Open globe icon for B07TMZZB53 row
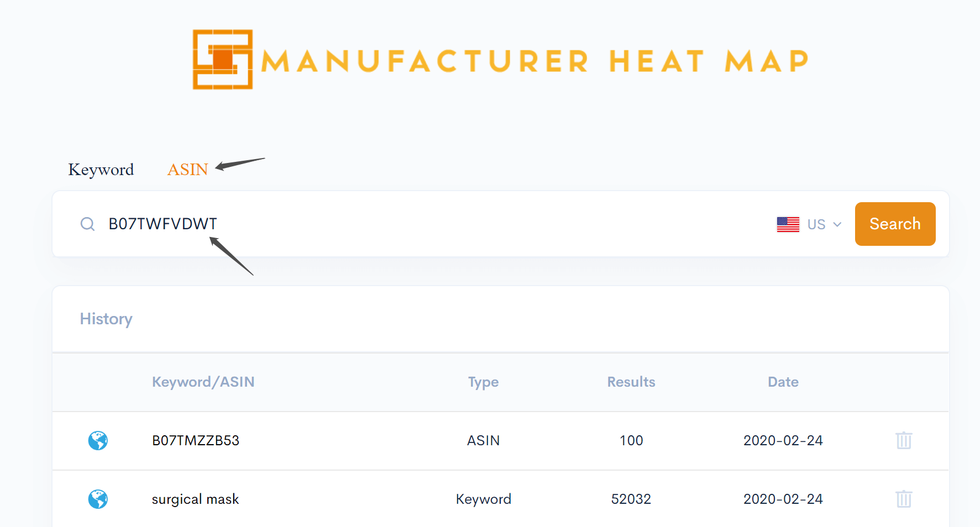This screenshot has width=980, height=527. pos(98,441)
